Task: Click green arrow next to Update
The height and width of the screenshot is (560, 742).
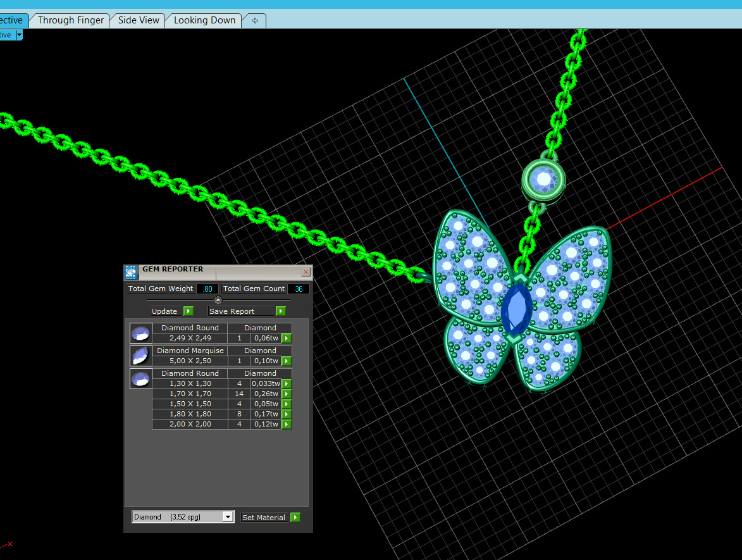Action: (x=189, y=311)
